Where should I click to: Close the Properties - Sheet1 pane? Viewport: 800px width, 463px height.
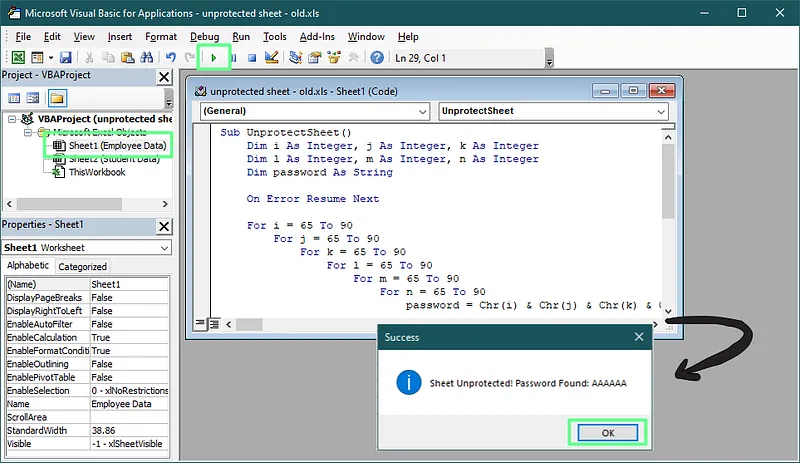pos(164,226)
